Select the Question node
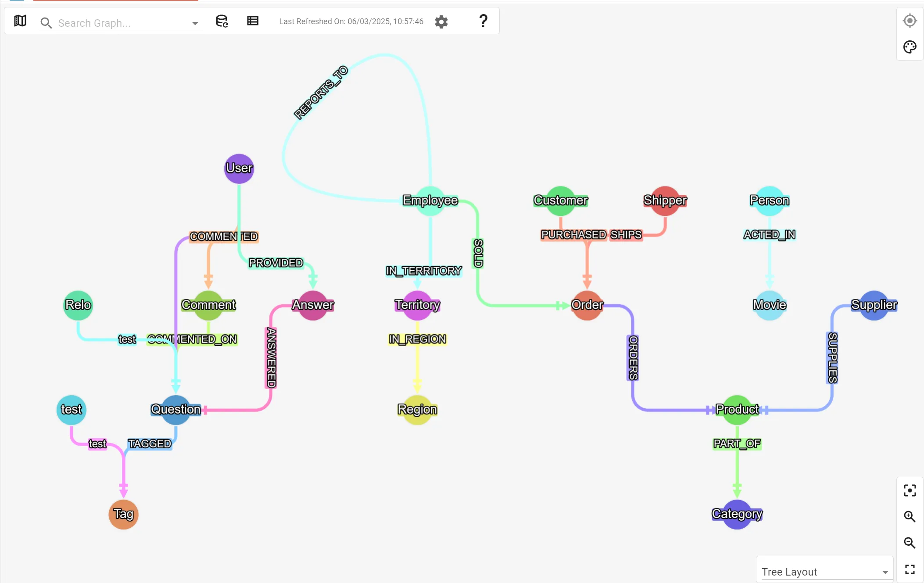Screen dimensions: 924x583 click(x=176, y=409)
